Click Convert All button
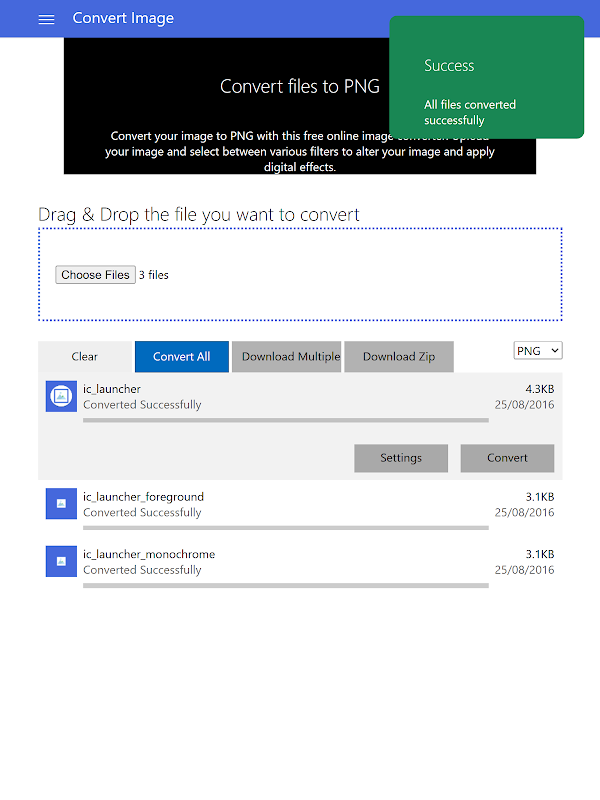 182,357
